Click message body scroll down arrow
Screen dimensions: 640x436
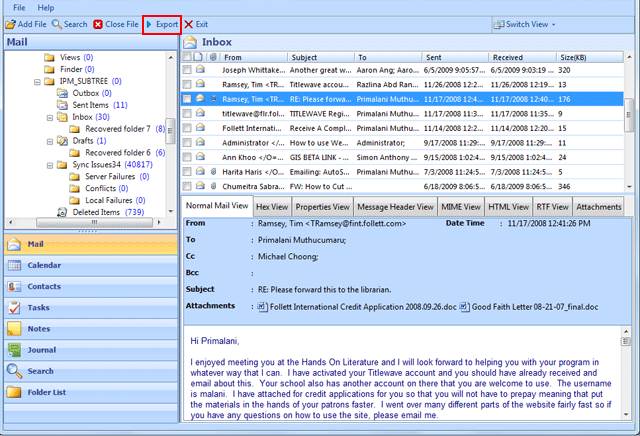coord(626,415)
